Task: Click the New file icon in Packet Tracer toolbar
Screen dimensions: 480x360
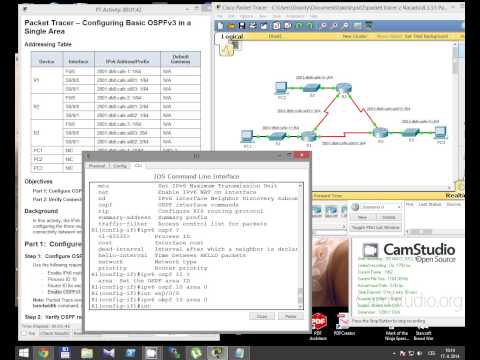Action: (x=220, y=26)
